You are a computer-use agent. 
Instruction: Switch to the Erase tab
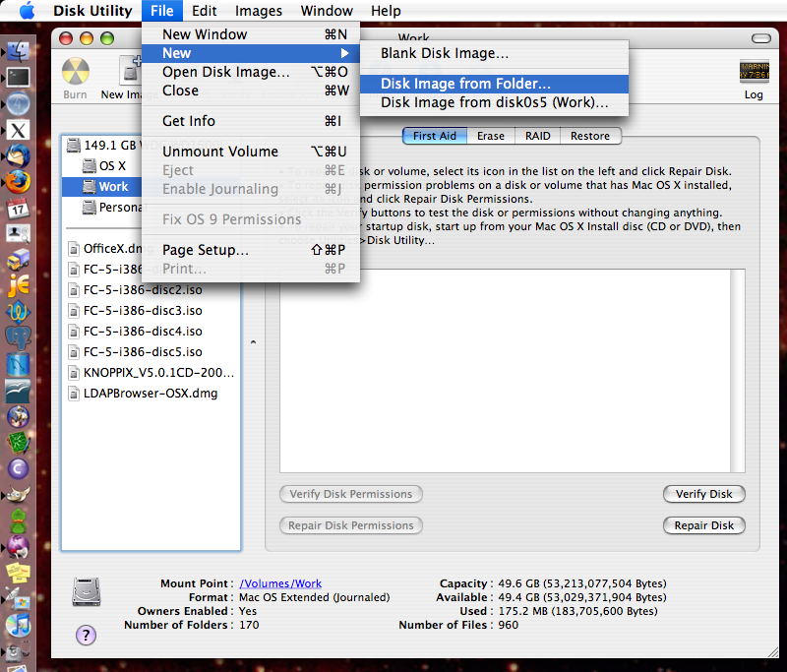490,136
